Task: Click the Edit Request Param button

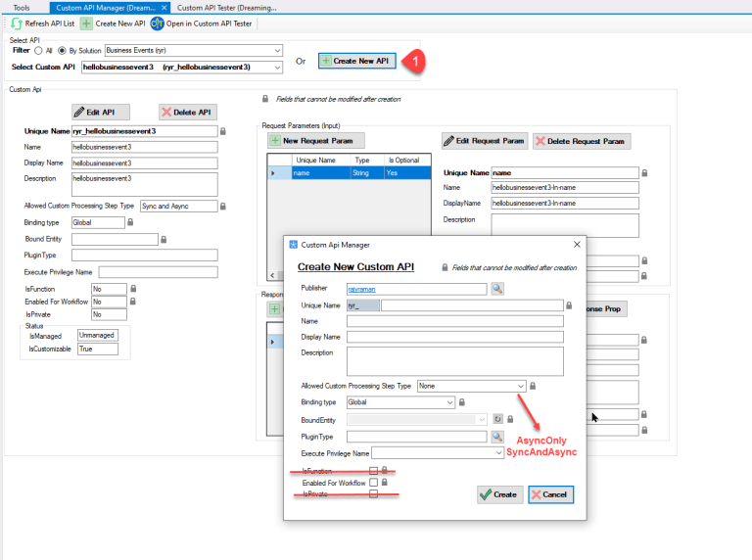Action: pos(485,141)
